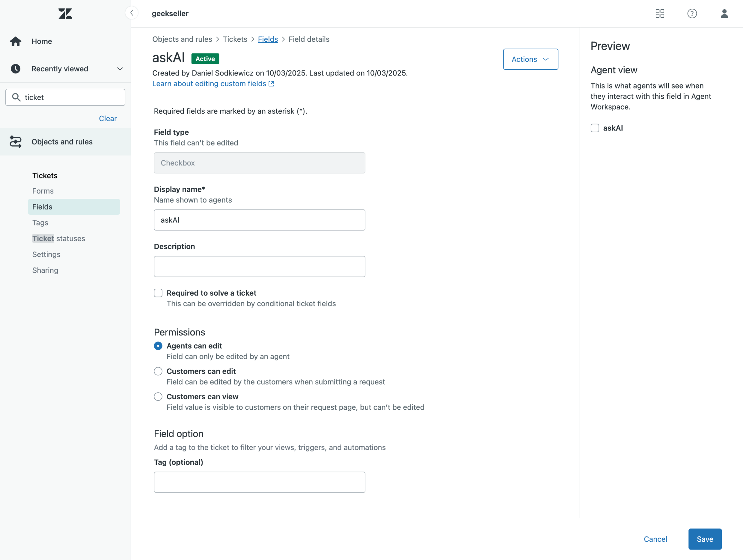This screenshot has height=560, width=743.
Task: Check Required to solve a ticket
Action: [158, 293]
